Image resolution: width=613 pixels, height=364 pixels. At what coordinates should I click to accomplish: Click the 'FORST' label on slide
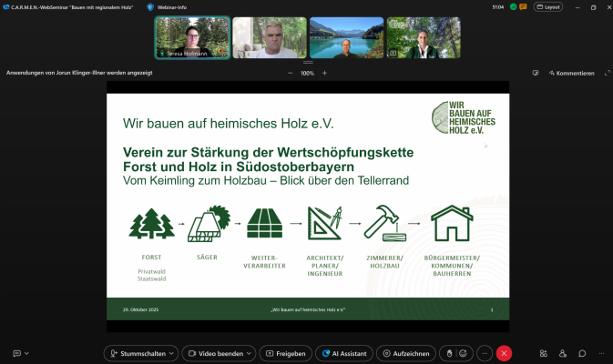pos(151,258)
